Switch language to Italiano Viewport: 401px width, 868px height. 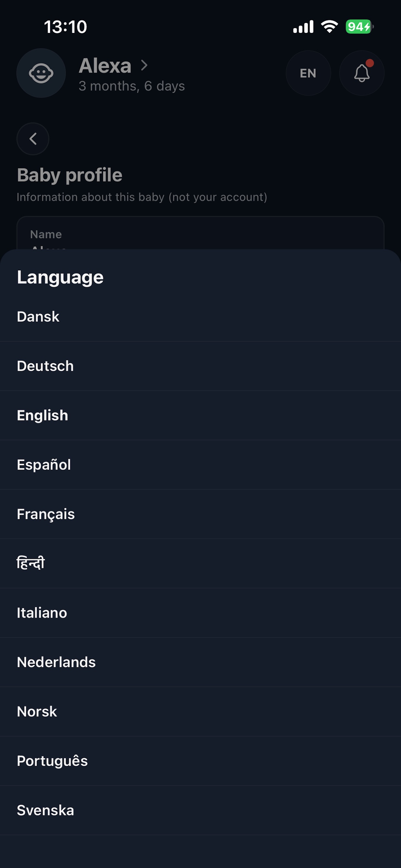(200, 613)
